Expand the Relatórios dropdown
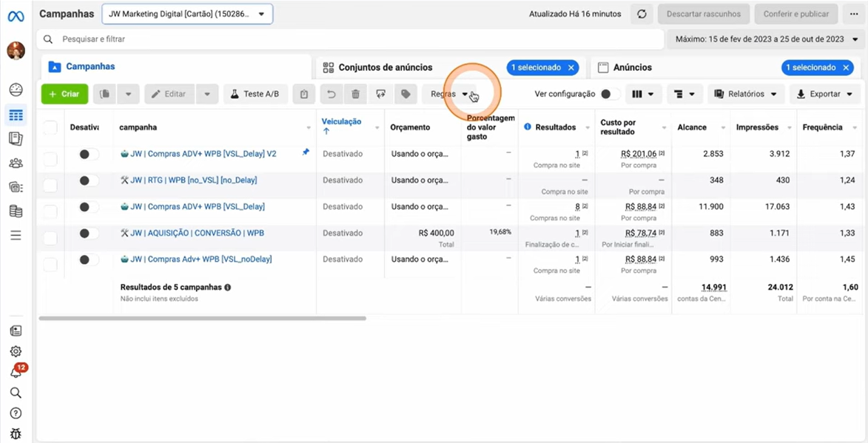 click(745, 94)
